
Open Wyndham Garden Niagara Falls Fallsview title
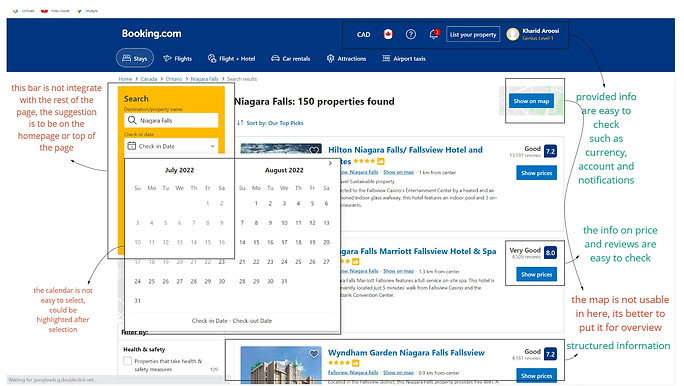pos(406,352)
